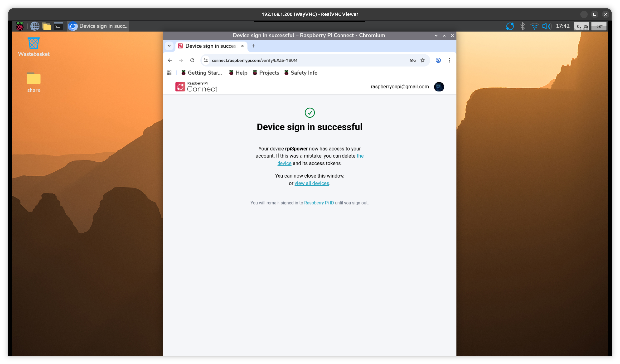Click the address bar URL field
The image size is (620, 364).
(x=298, y=60)
